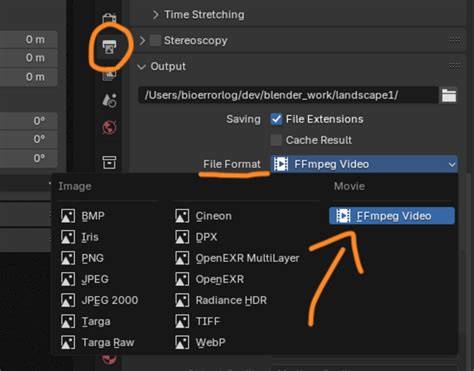This screenshot has height=371, width=474.
Task: Open the Output properties tab icon
Action: pos(109,47)
